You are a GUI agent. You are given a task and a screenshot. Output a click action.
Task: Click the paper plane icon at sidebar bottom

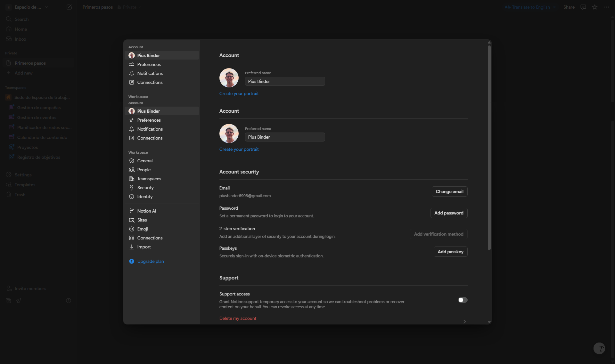pos(19,301)
